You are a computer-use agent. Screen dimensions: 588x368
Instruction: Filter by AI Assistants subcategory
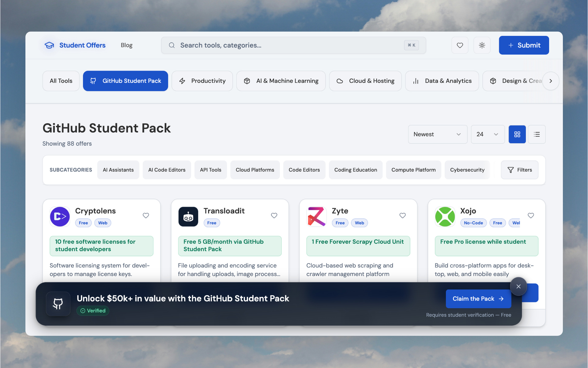coord(118,170)
